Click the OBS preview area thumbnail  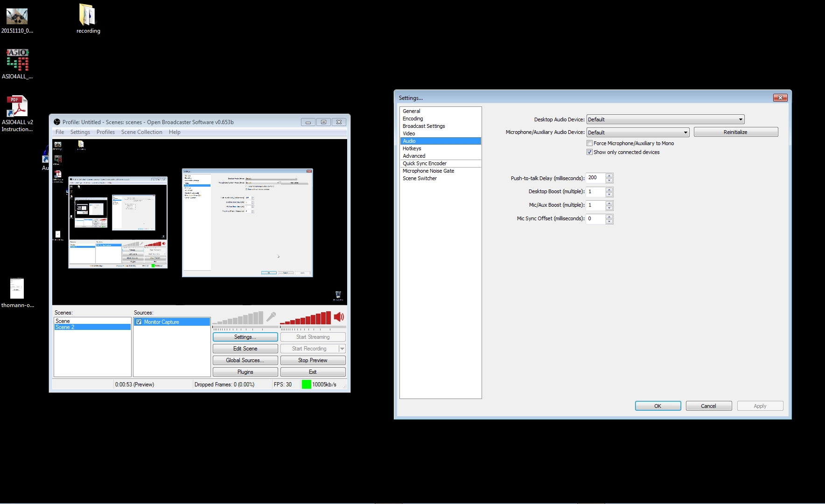coord(200,222)
